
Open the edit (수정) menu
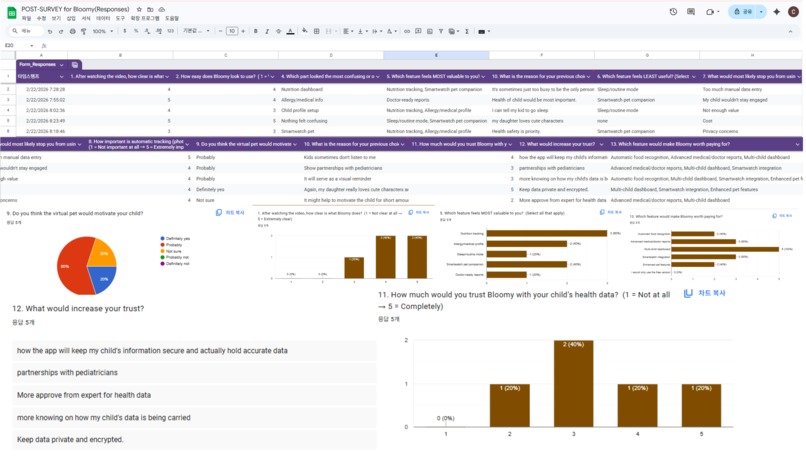tap(41, 19)
